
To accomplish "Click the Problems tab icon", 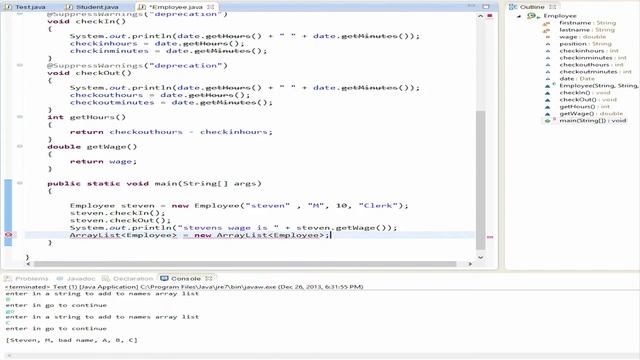I will pyautogui.click(x=8, y=278).
